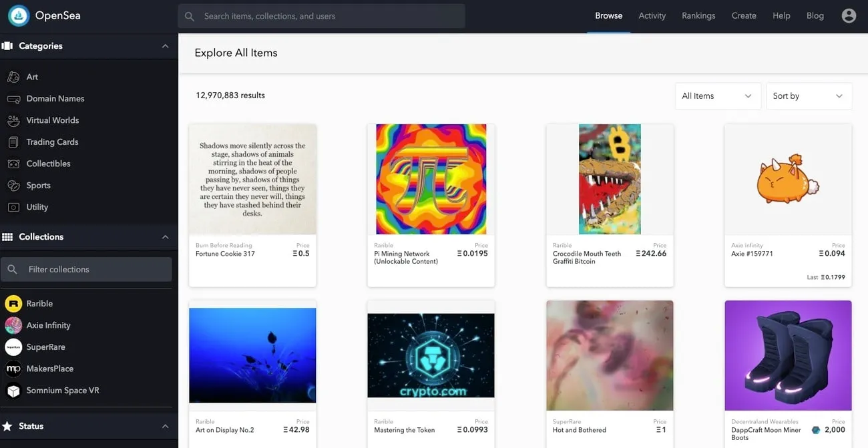Screen dimensions: 868x448
Task: Click the Art category label
Action: 32,77
